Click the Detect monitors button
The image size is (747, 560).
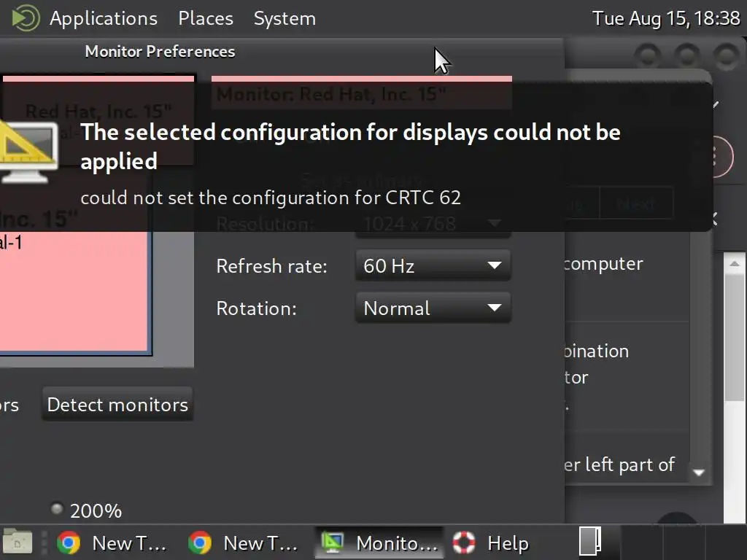tap(117, 404)
